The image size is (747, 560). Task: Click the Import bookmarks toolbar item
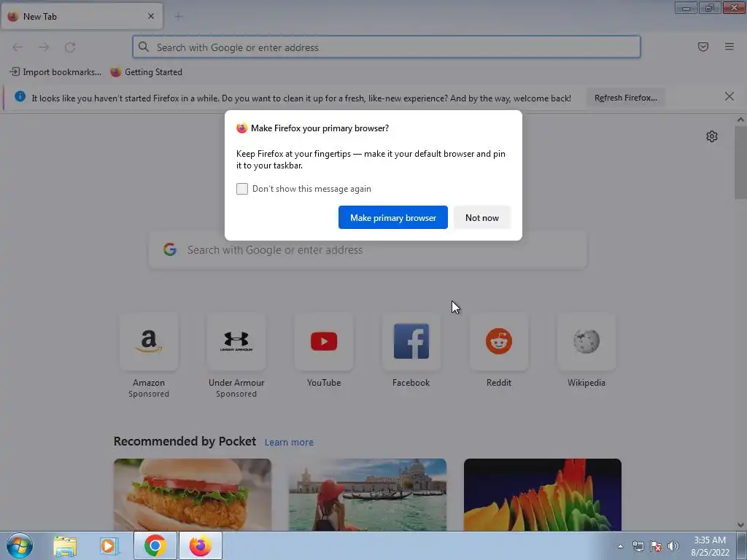[x=55, y=72]
